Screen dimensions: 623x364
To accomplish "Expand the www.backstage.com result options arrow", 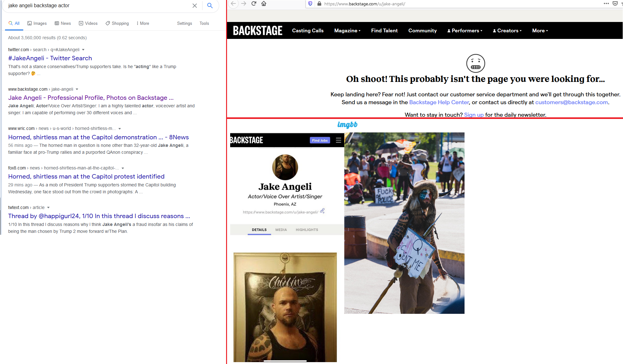I will [77, 89].
